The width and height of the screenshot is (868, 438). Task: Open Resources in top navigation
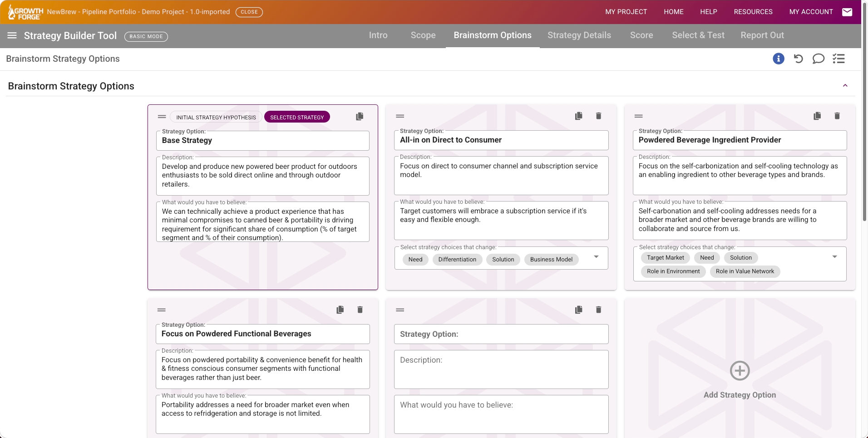click(753, 12)
